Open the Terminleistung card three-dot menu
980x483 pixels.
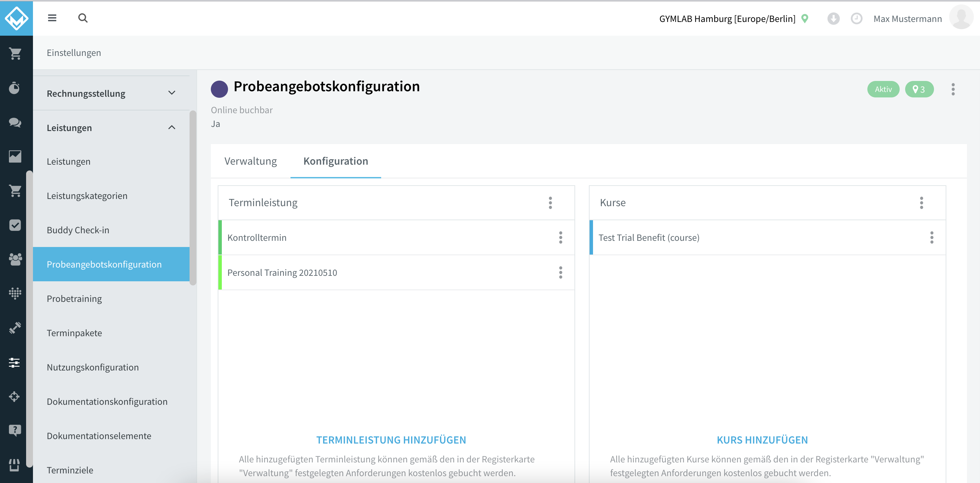point(550,202)
